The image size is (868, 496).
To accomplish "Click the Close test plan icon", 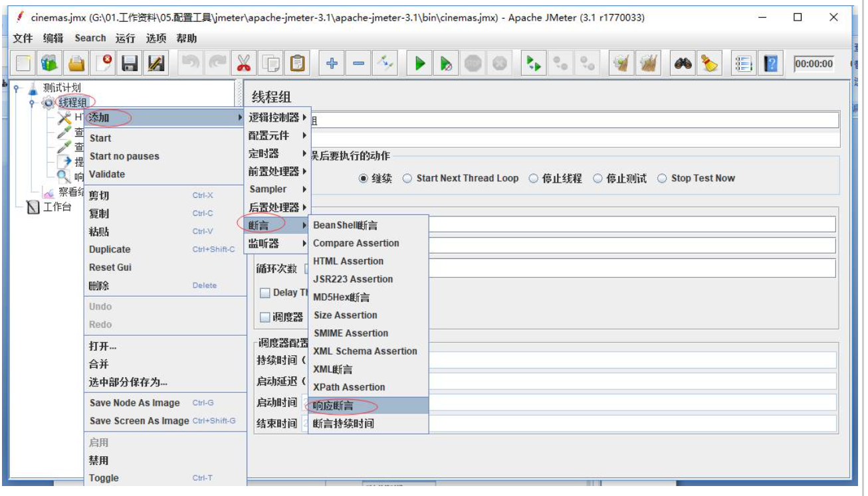I will 104,64.
